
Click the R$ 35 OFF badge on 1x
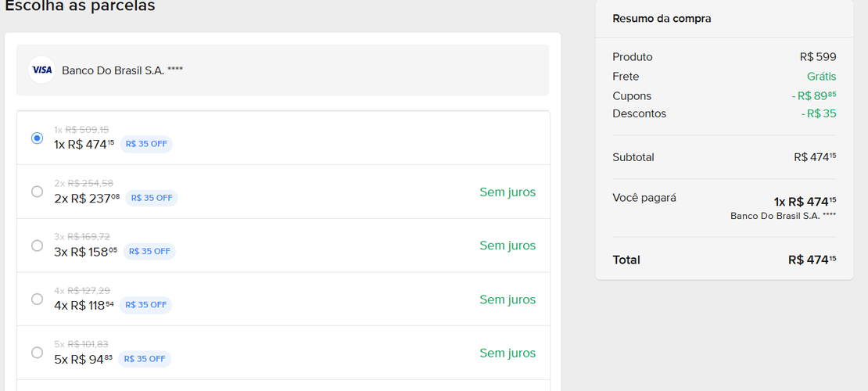click(146, 144)
